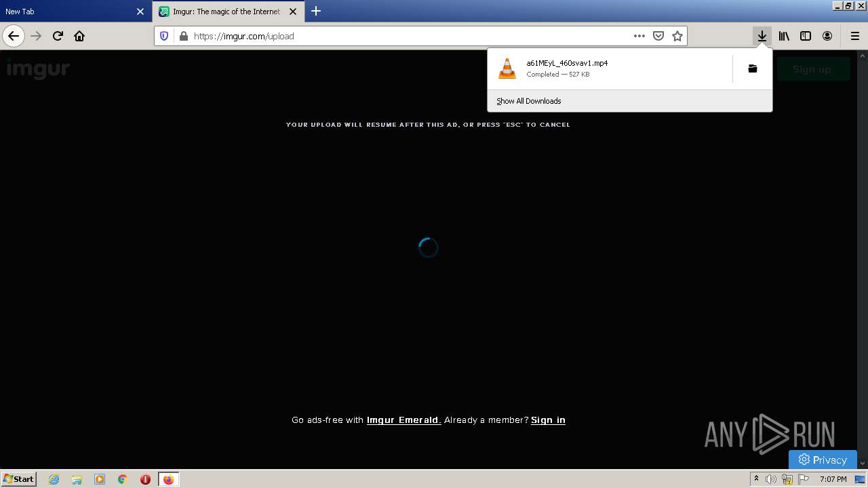Viewport: 868px width, 488px height.
Task: Go back to the previous page
Action: pyautogui.click(x=14, y=36)
